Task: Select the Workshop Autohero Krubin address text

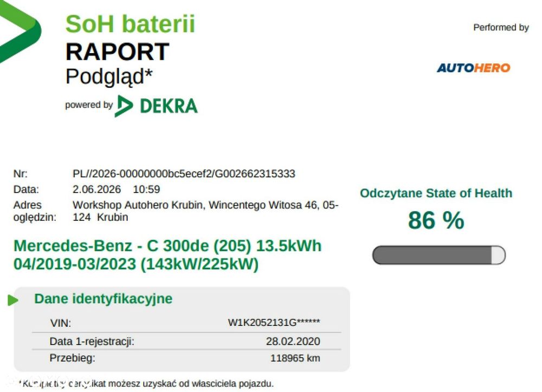Action: [205, 211]
